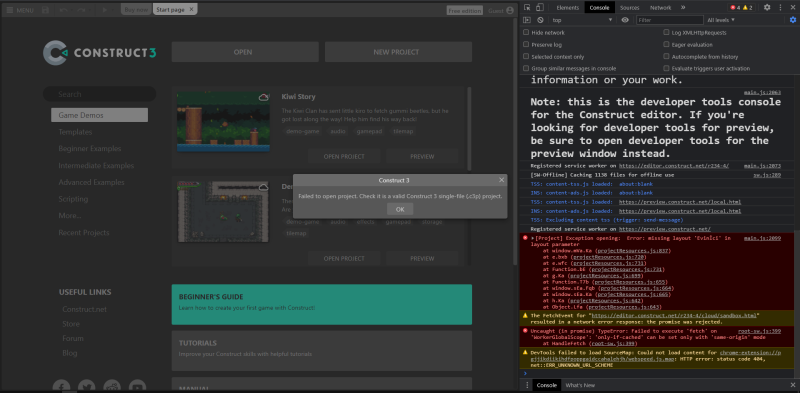Open the top JavaScript context dropdown
This screenshot has height=393, width=800.
click(582, 20)
